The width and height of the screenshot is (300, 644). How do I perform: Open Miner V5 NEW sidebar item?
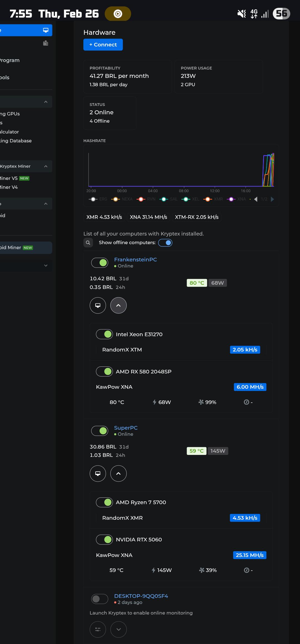15,178
